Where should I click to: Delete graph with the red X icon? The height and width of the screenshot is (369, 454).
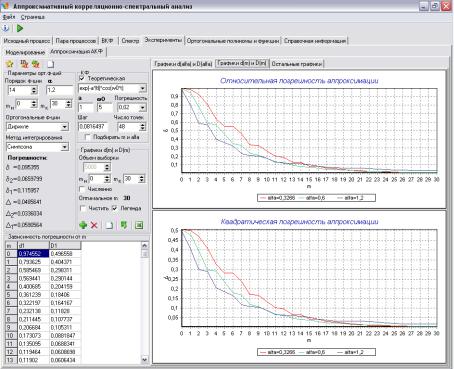pos(94,225)
